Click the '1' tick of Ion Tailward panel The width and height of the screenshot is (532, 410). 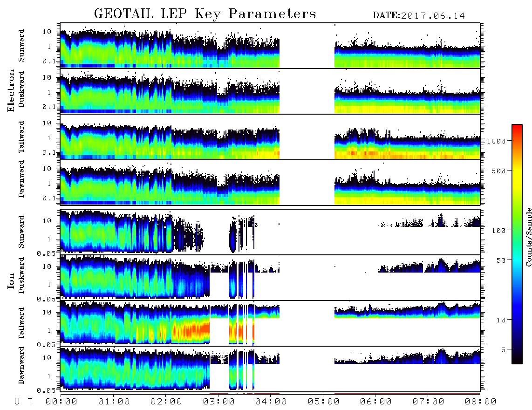point(49,330)
